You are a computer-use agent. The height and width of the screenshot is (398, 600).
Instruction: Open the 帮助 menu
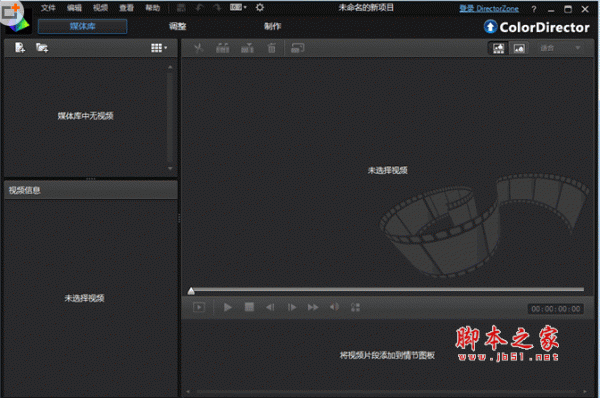[x=152, y=8]
